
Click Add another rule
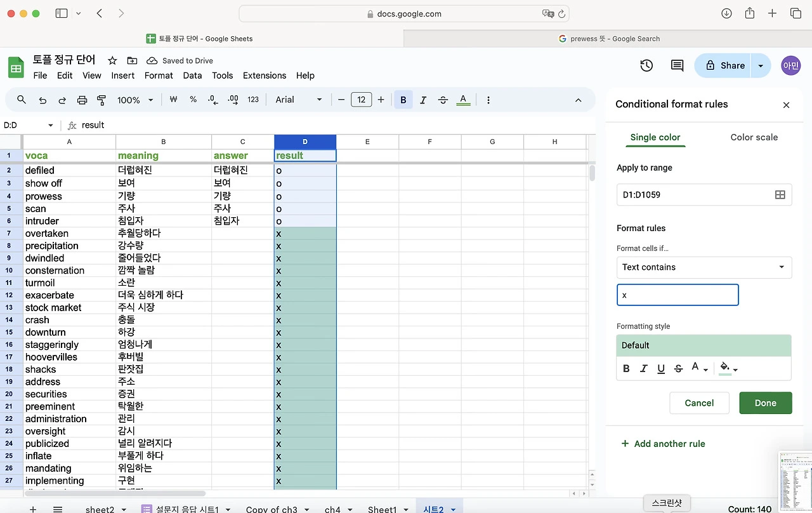[x=663, y=444]
